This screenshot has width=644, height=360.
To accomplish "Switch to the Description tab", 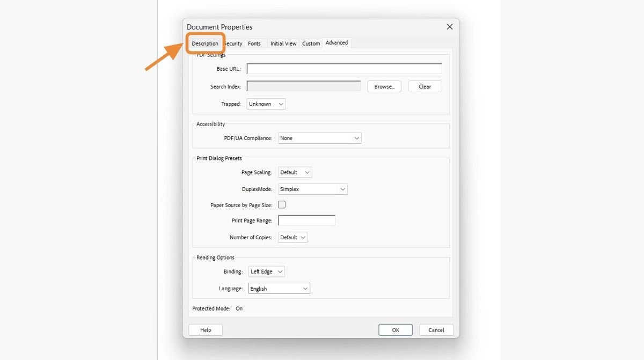I will [206, 43].
